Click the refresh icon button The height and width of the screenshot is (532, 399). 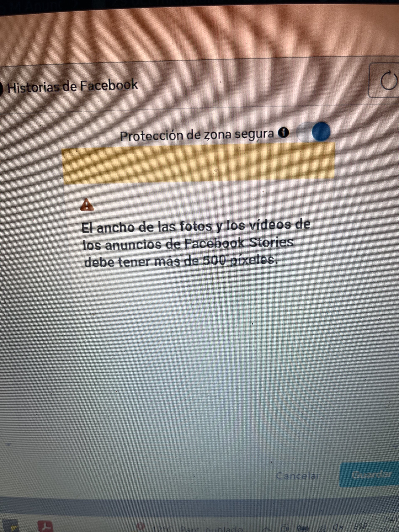pyautogui.click(x=384, y=81)
